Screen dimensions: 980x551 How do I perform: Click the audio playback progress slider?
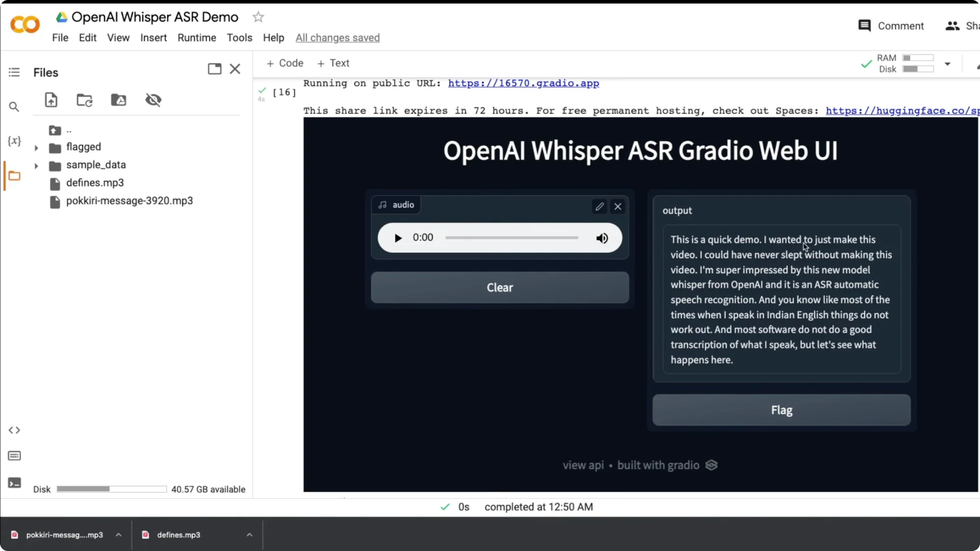511,238
